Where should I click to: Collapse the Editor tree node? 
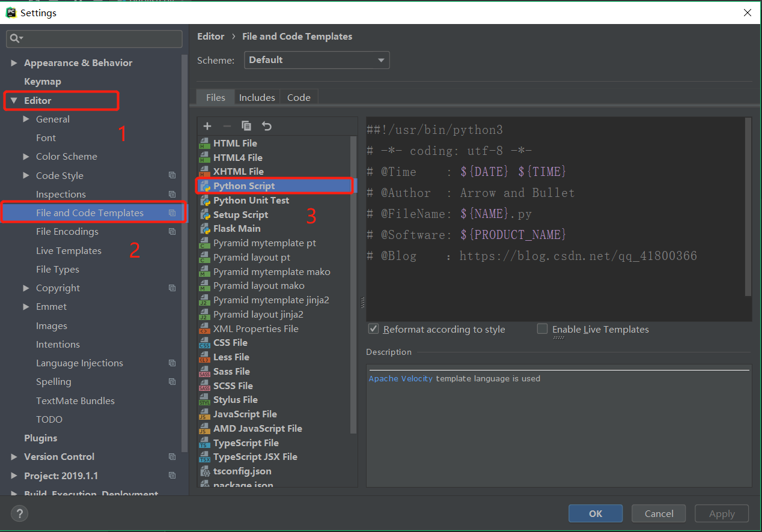[14, 101]
